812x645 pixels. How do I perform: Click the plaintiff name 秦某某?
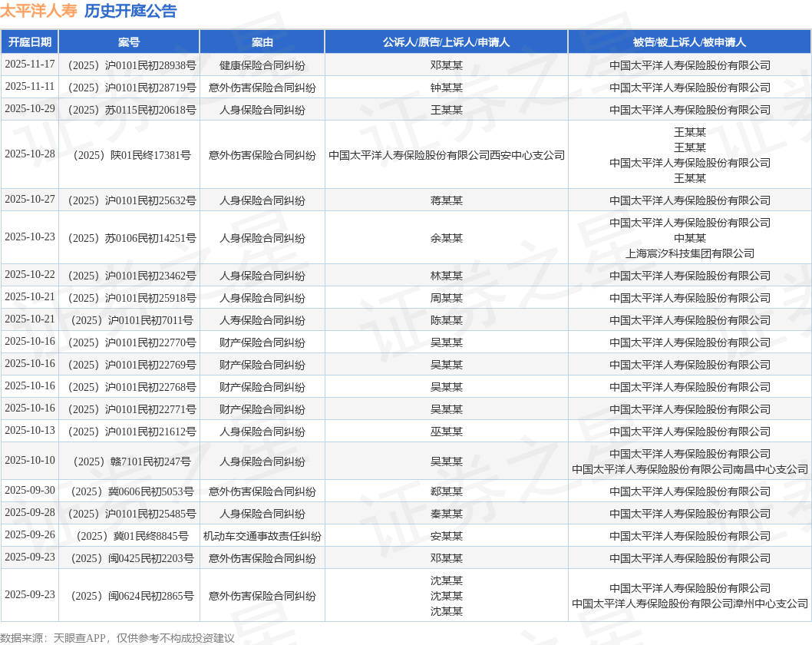click(447, 514)
